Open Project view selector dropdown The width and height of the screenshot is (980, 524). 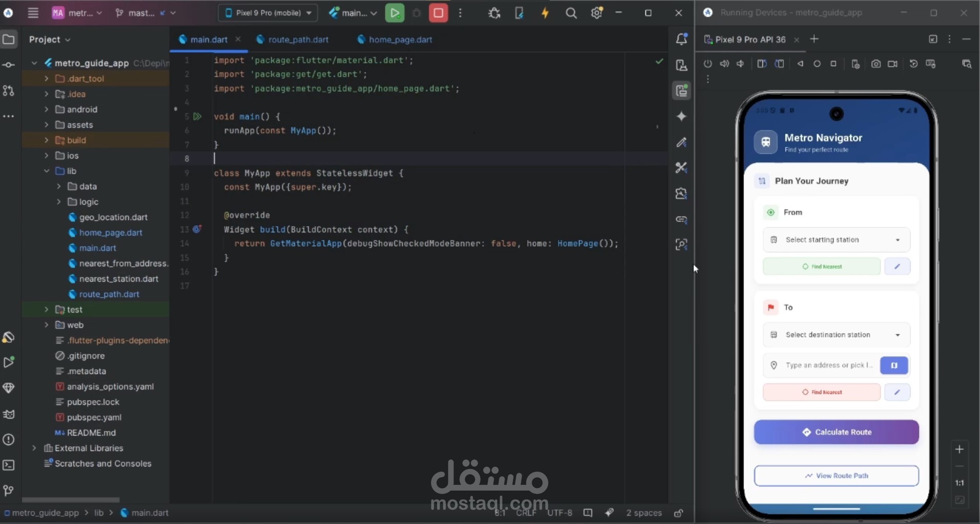coord(50,40)
